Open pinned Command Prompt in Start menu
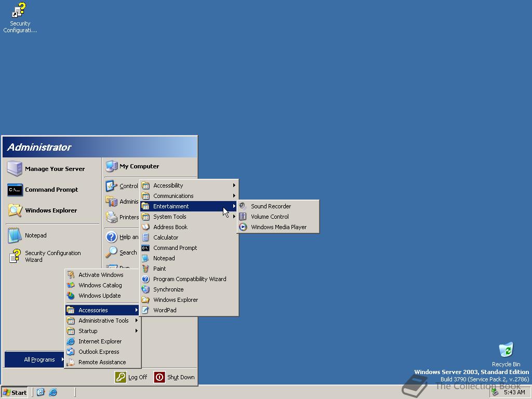The image size is (532, 399). [x=52, y=190]
